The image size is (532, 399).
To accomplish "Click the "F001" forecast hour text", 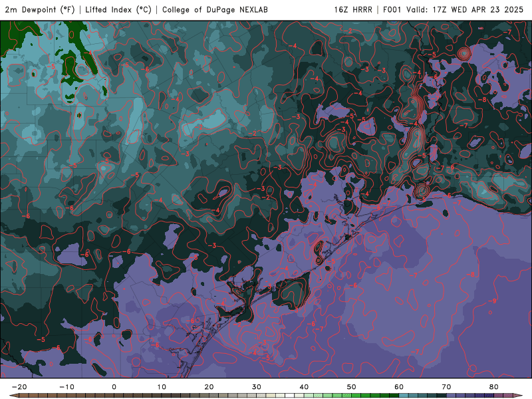I will pyautogui.click(x=392, y=9).
